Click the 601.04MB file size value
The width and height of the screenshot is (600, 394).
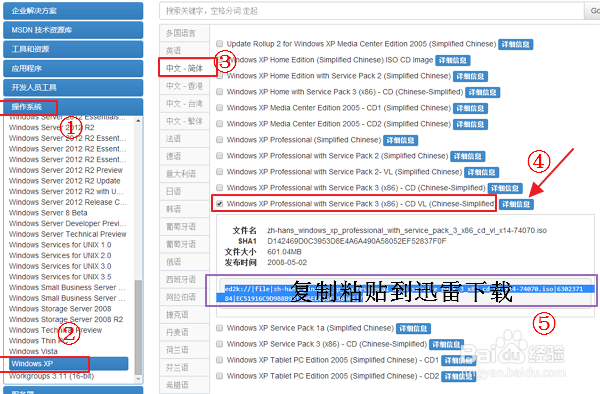click(284, 252)
